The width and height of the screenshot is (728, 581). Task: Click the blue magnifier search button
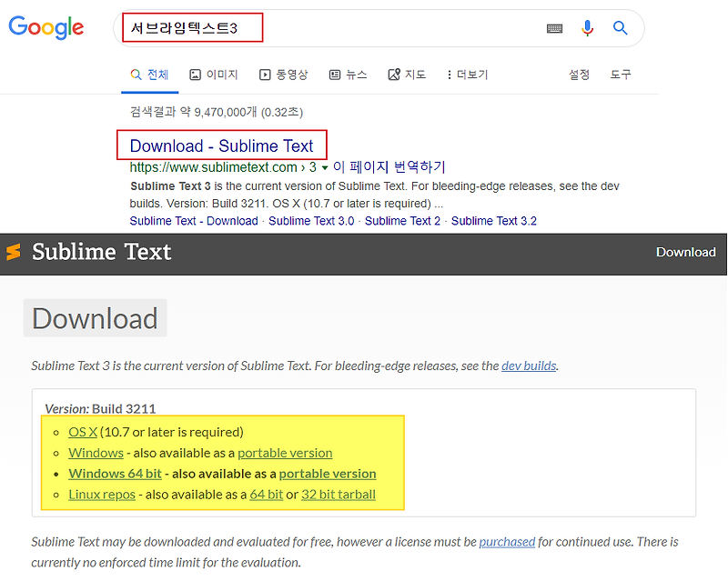[621, 28]
